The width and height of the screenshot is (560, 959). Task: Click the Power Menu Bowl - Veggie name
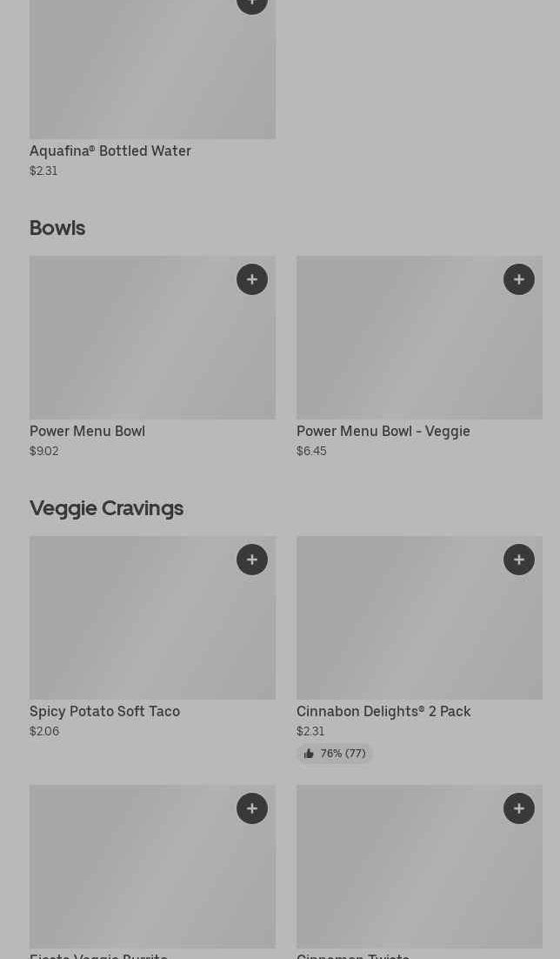(x=383, y=431)
